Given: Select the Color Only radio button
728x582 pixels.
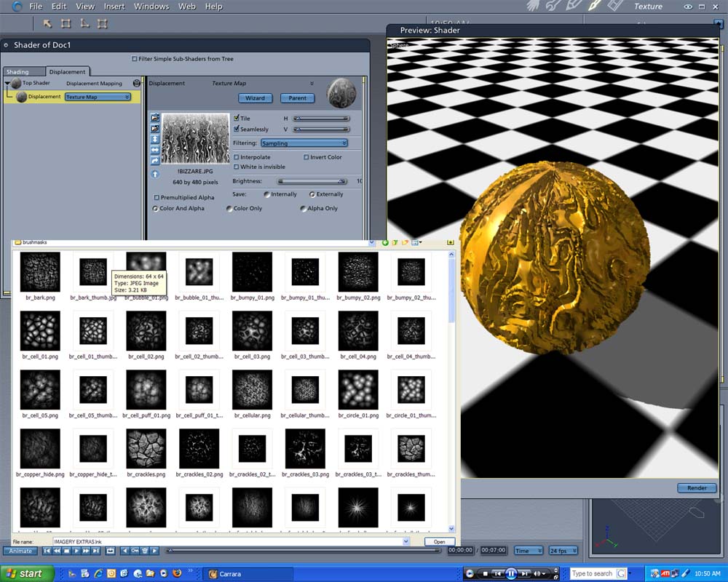Looking at the screenshot, I should click(229, 209).
